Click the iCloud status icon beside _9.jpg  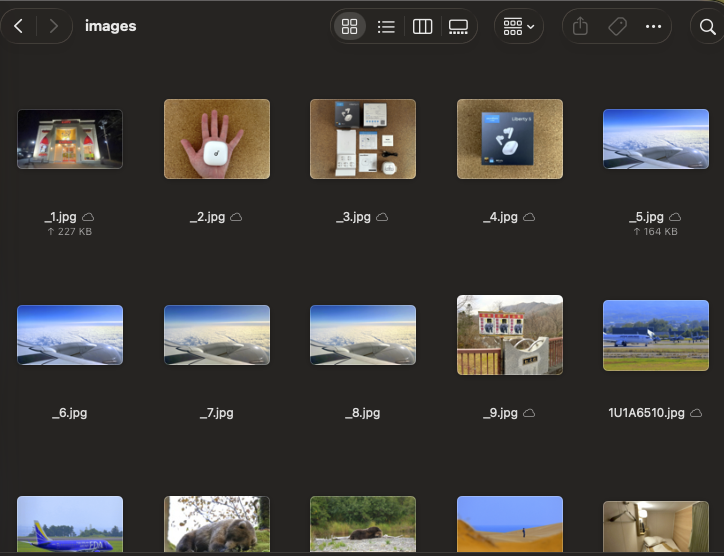pos(529,413)
